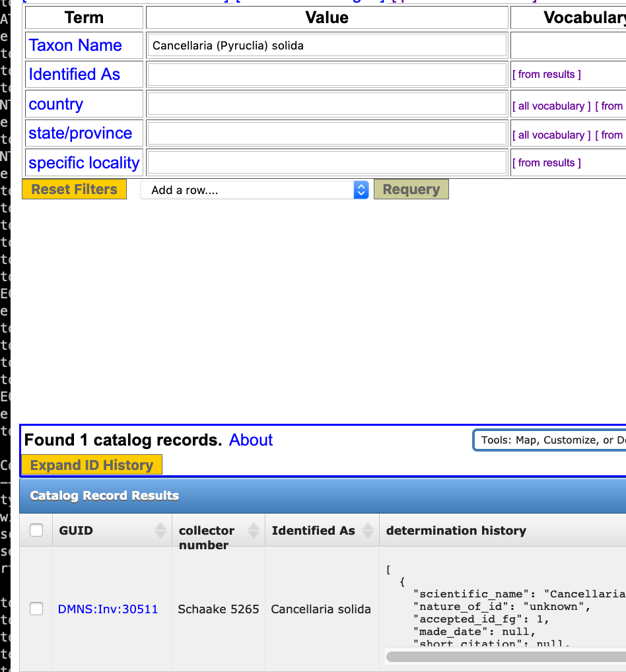
Task: Click into the state/province value field
Action: (327, 133)
